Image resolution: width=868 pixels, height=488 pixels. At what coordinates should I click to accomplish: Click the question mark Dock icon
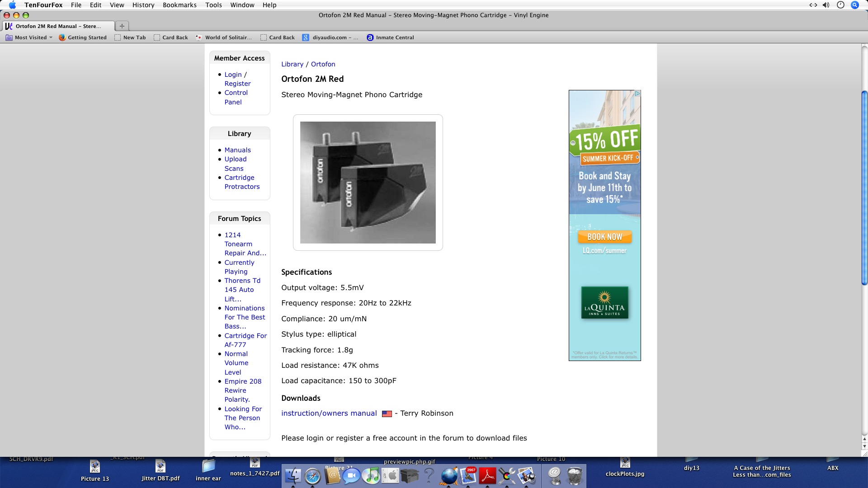429,475
